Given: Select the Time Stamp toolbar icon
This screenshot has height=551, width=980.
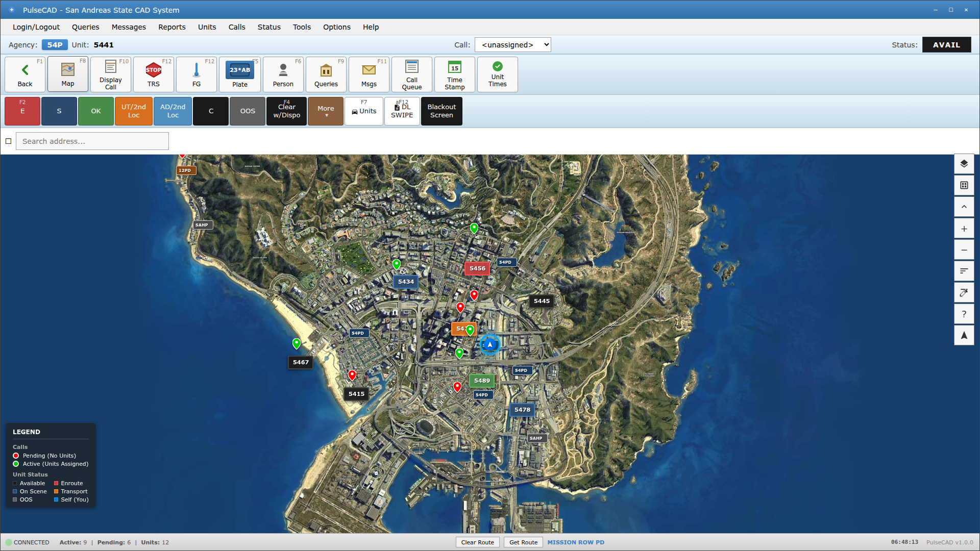Looking at the screenshot, I should (454, 74).
